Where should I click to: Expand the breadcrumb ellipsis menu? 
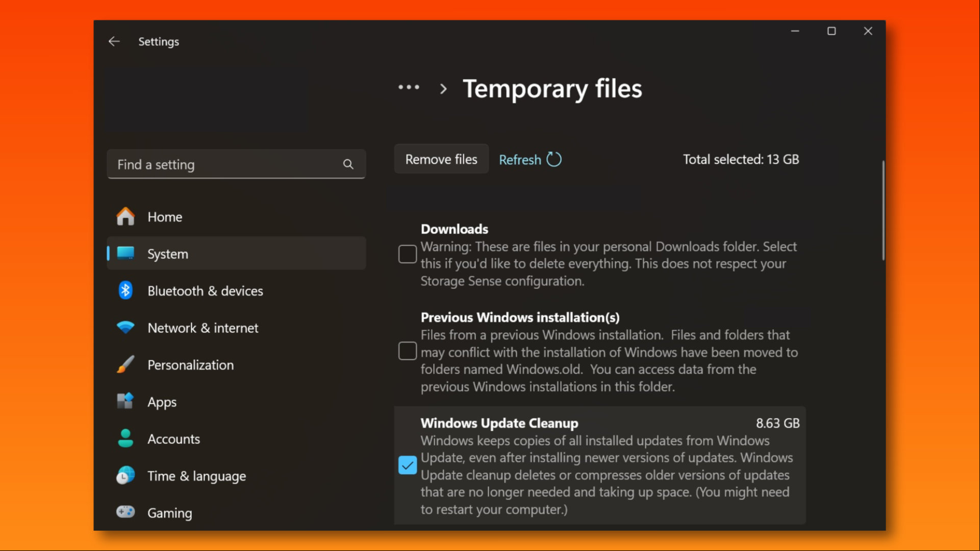(409, 88)
